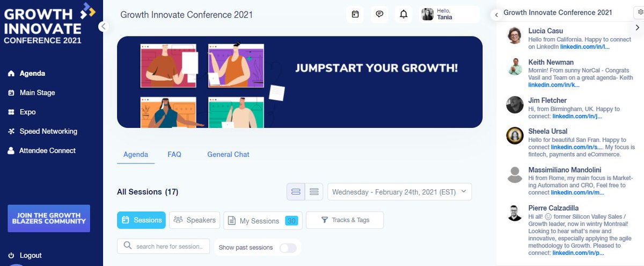Viewport: 644px width, 266px height.
Task: Open Speed Networking from sidebar
Action: (42, 132)
